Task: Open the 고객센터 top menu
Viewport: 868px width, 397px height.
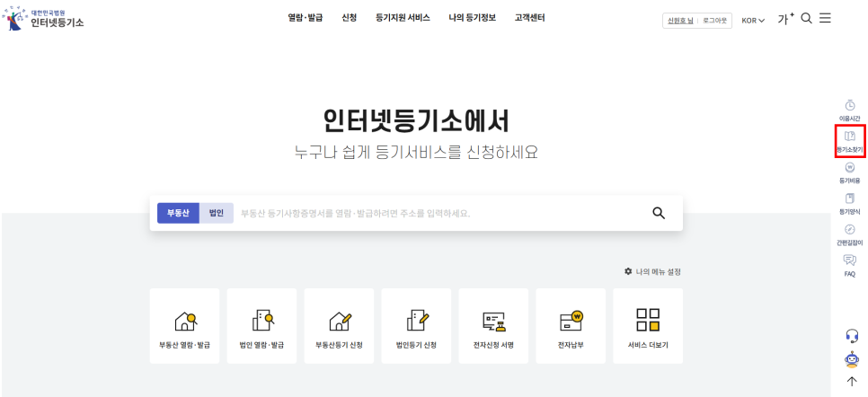Action: point(529,18)
